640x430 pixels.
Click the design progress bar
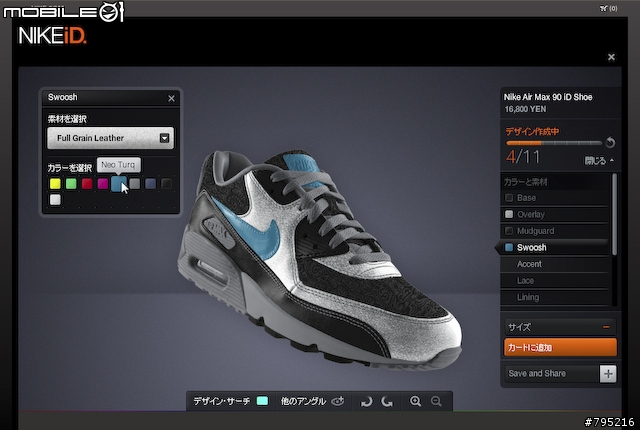pos(554,143)
